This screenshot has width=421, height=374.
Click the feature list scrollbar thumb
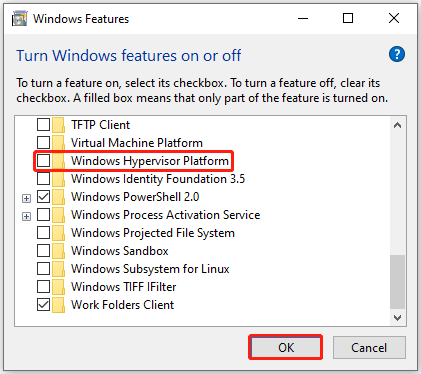coord(397,282)
